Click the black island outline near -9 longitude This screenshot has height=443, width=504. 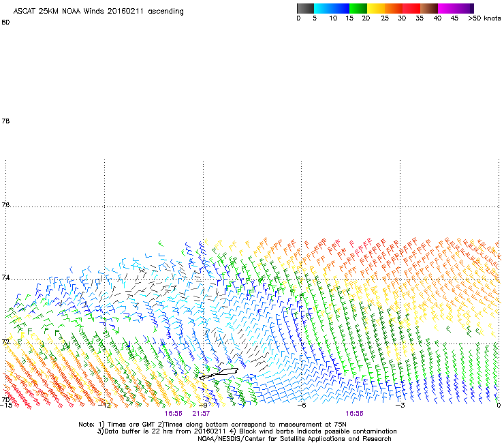click(x=219, y=373)
